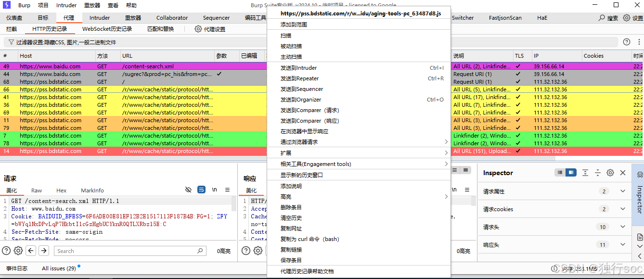Open response panel hamburger options menu
The width and height of the screenshot is (644, 279).
467,190
